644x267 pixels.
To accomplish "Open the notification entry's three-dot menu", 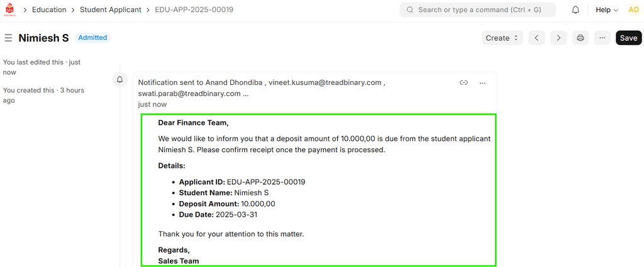I will 482,83.
